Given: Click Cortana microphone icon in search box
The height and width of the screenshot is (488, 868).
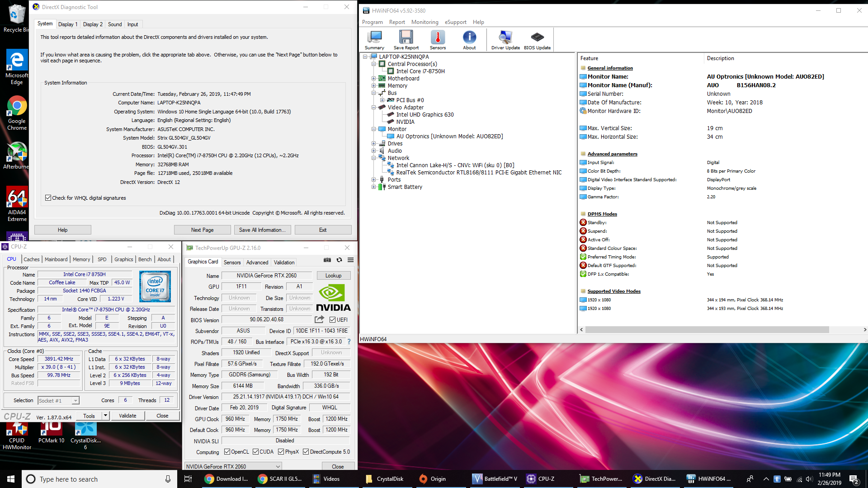Looking at the screenshot, I should point(168,479).
